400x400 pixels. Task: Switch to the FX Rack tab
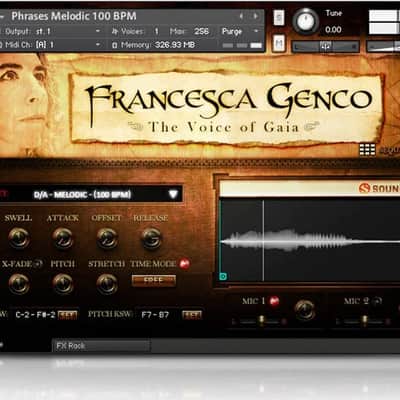(101, 346)
